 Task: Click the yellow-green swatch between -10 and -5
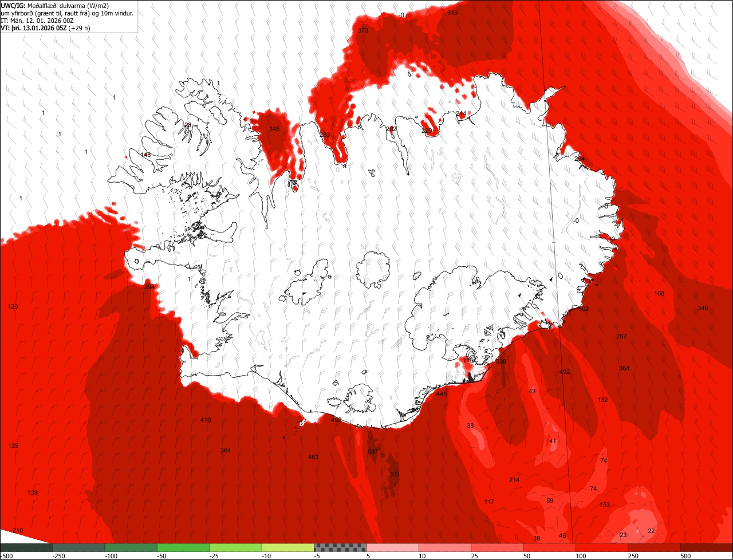(287, 547)
